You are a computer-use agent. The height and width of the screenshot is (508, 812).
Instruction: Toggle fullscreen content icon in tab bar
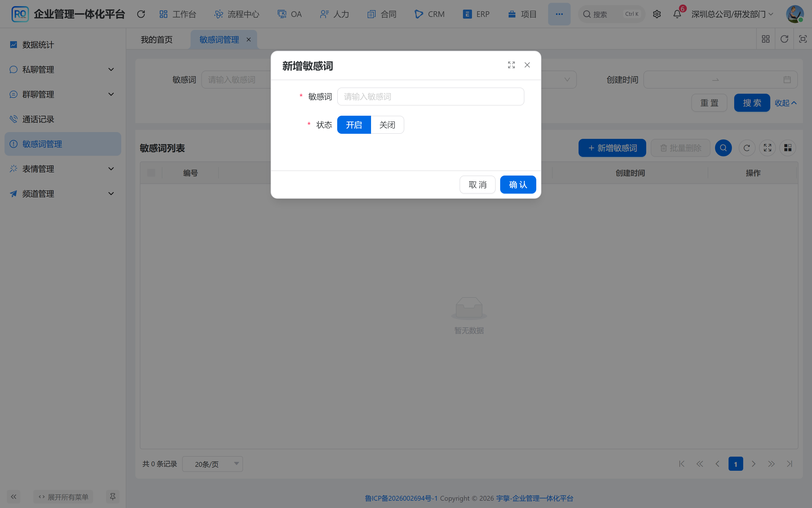[803, 39]
